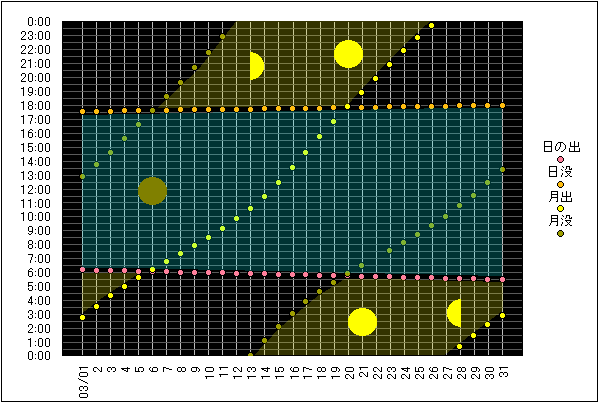Click the orange sunset marker in the legend

click(560, 184)
